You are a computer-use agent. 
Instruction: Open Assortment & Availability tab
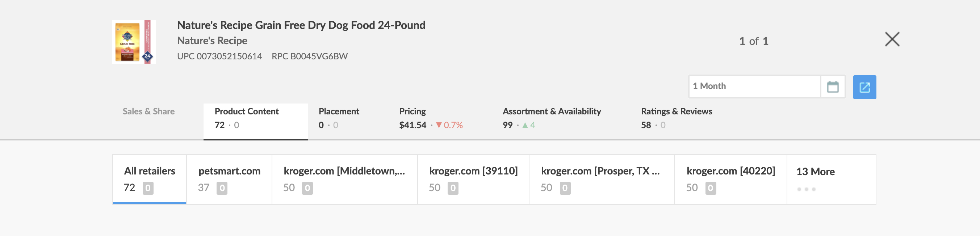coord(552,118)
